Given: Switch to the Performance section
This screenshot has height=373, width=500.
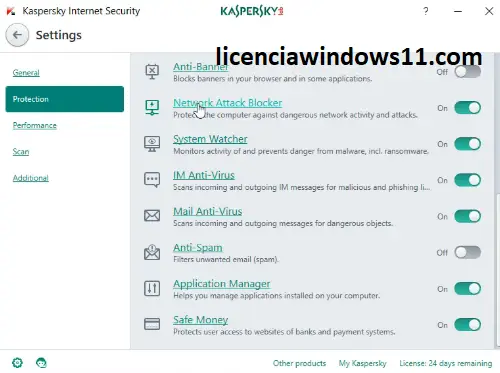Looking at the screenshot, I should pyautogui.click(x=35, y=125).
